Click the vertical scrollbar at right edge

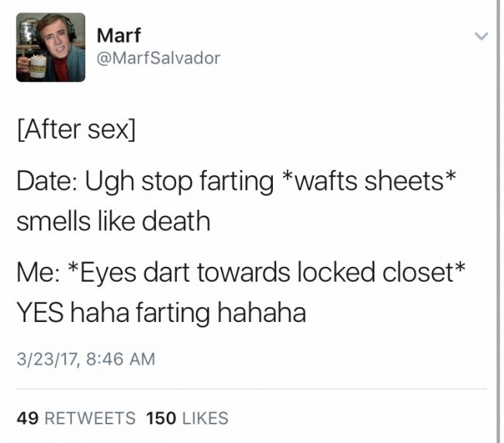pyautogui.click(x=500, y=221)
